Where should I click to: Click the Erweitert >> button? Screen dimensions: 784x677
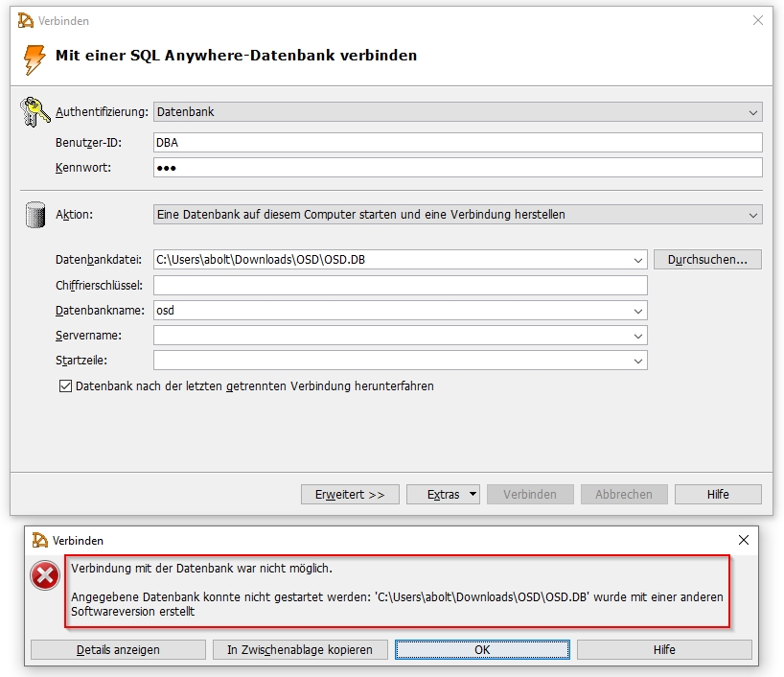[x=350, y=495]
